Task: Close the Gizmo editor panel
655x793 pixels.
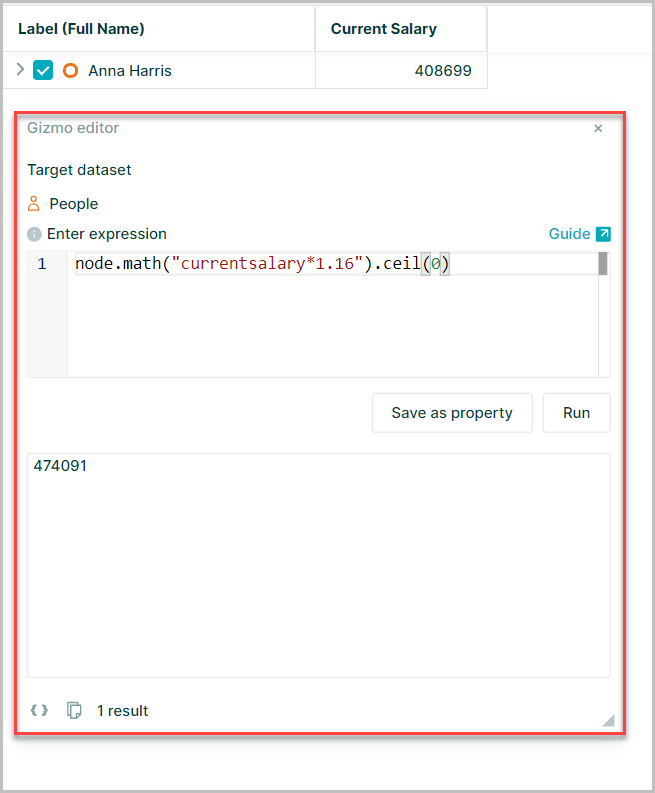Action: click(598, 128)
